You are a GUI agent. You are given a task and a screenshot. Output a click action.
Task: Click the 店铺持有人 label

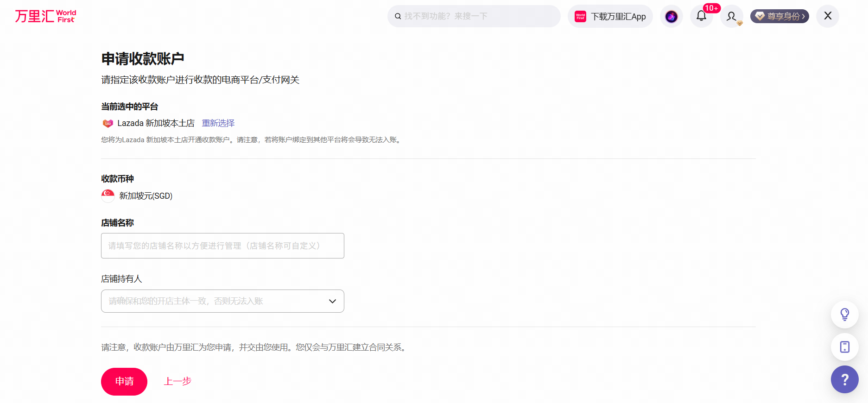[121, 279]
